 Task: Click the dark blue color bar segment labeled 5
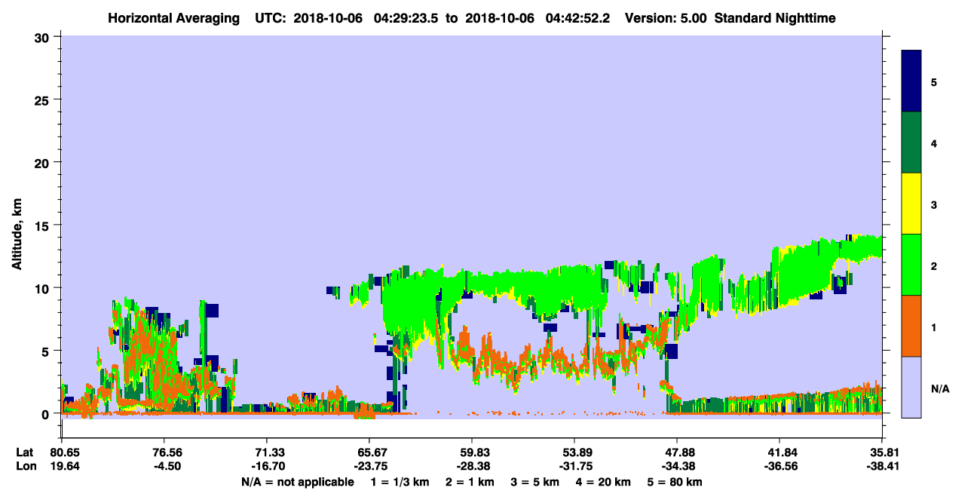911,81
